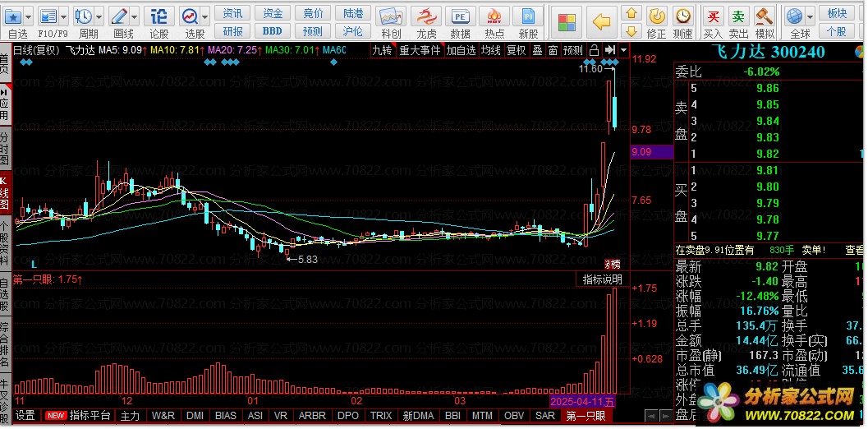The width and height of the screenshot is (868, 429).
Task: Switch to the 主力 indicator tab
Action: (130, 416)
